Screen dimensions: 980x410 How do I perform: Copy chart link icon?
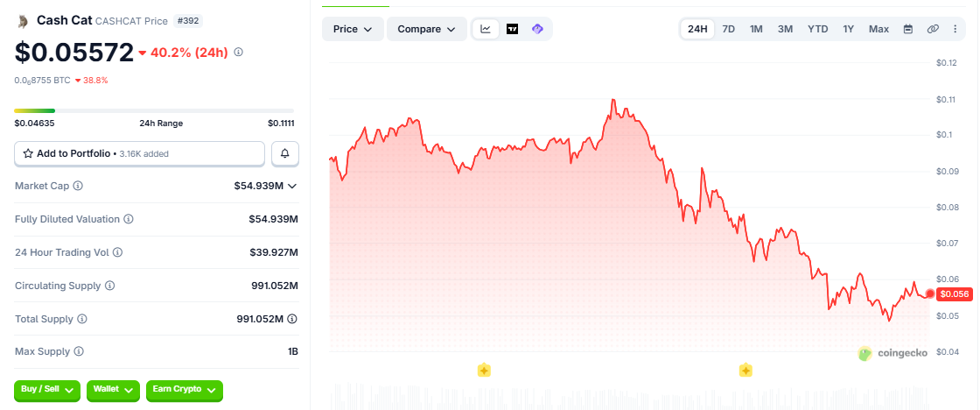pyautogui.click(x=933, y=29)
